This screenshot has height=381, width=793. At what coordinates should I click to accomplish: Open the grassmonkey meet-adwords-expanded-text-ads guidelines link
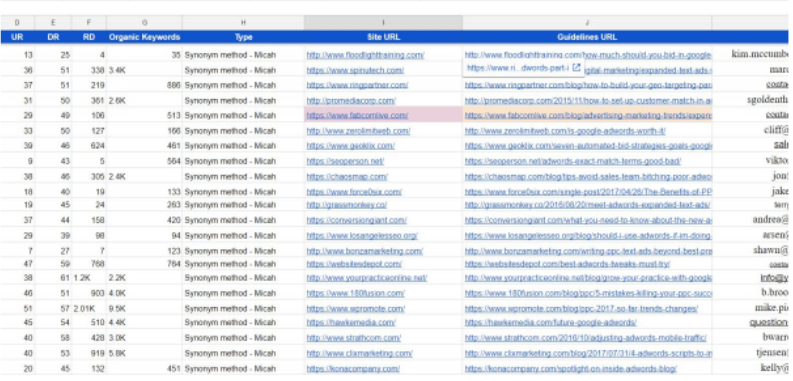tap(587, 205)
